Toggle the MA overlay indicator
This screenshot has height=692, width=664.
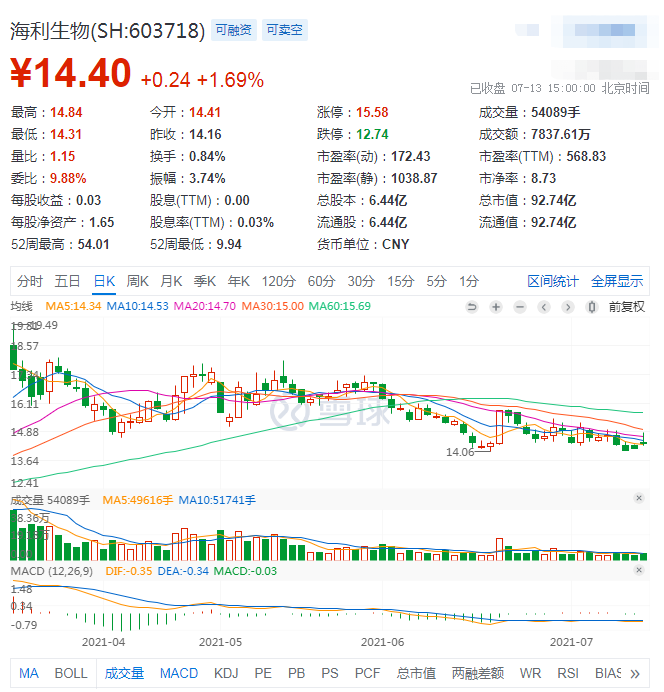tap(29, 674)
